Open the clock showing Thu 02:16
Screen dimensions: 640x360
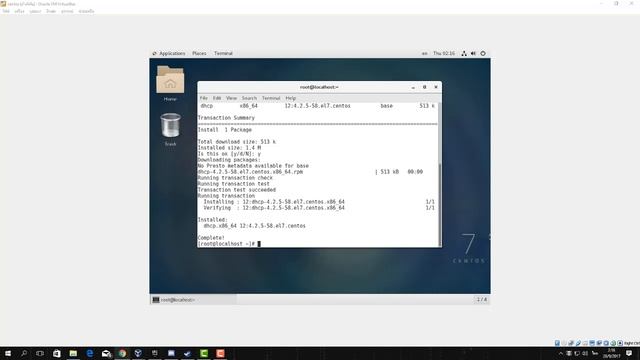444,53
